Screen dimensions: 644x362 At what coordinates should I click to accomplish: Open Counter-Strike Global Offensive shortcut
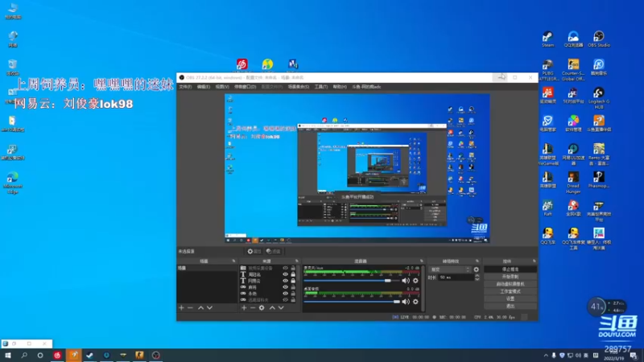pos(573,70)
